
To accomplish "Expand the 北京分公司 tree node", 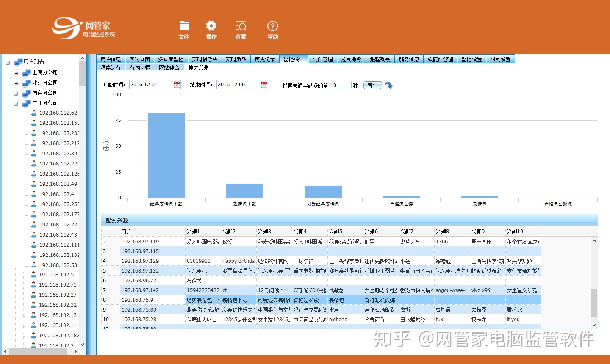I will (x=16, y=83).
